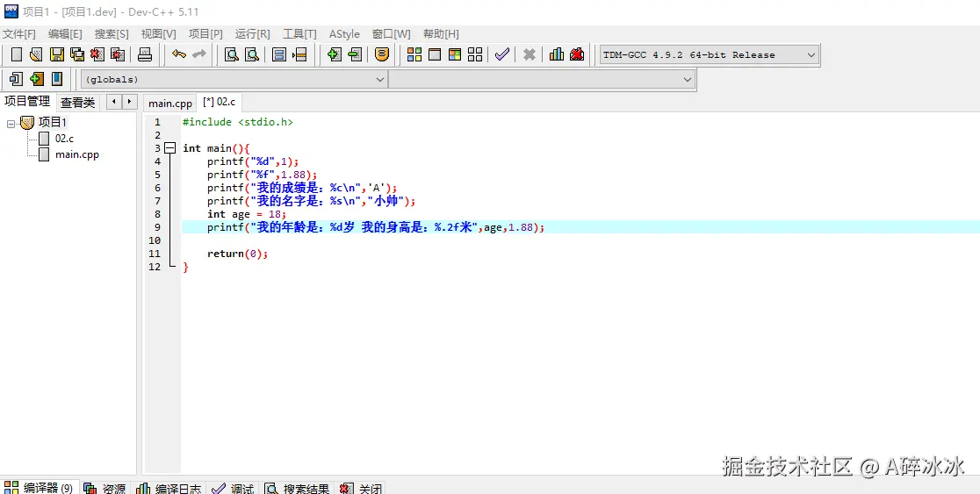Click the Rebuild All toolbar icon
This screenshot has height=494, width=980.
(x=475, y=54)
